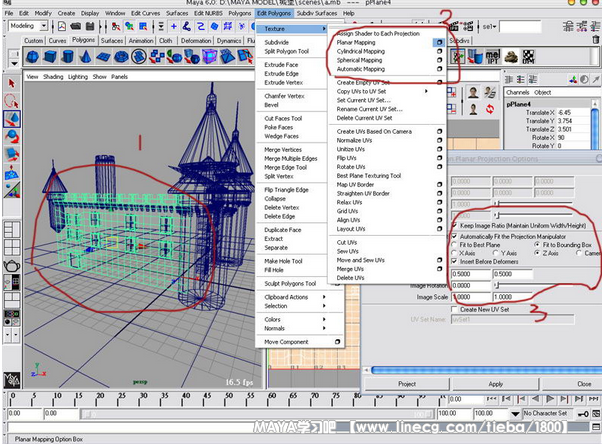The image size is (605, 444).
Task: Choose Planar Mapping from Texture submenu
Action: pos(356,42)
